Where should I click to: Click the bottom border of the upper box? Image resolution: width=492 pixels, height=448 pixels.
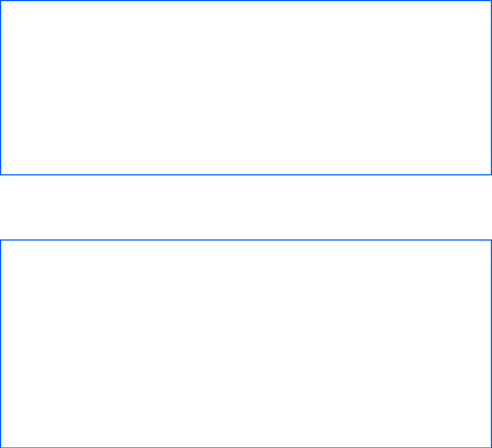pos(246,174)
